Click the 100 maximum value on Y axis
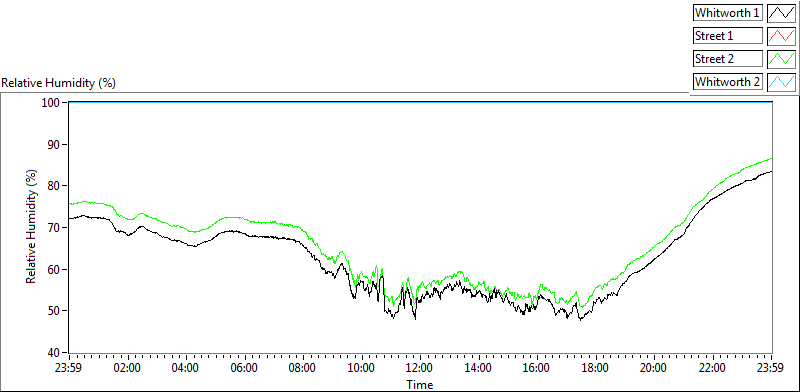This screenshot has width=800, height=392. click(53, 103)
